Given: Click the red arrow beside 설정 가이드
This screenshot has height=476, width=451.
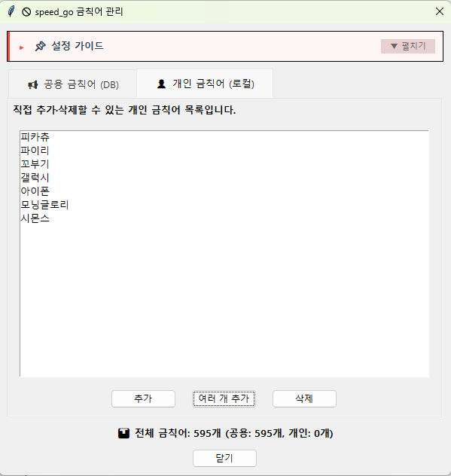Looking at the screenshot, I should point(22,47).
